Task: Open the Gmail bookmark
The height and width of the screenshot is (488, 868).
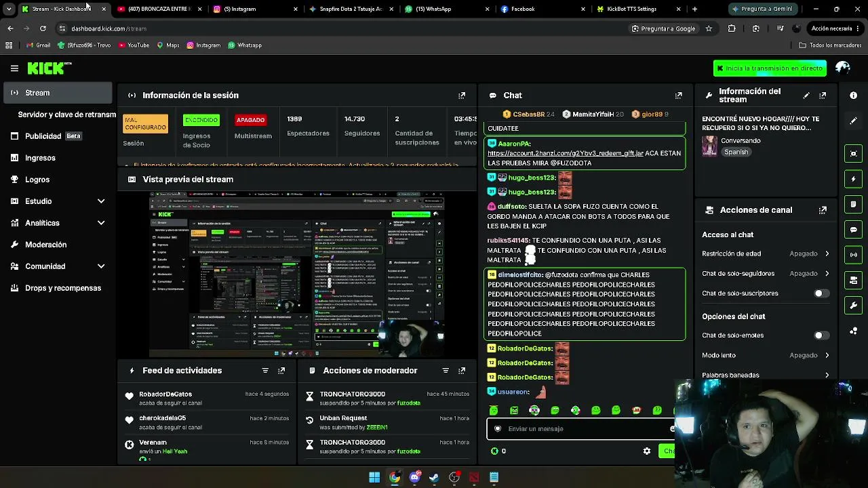Action: [38, 45]
